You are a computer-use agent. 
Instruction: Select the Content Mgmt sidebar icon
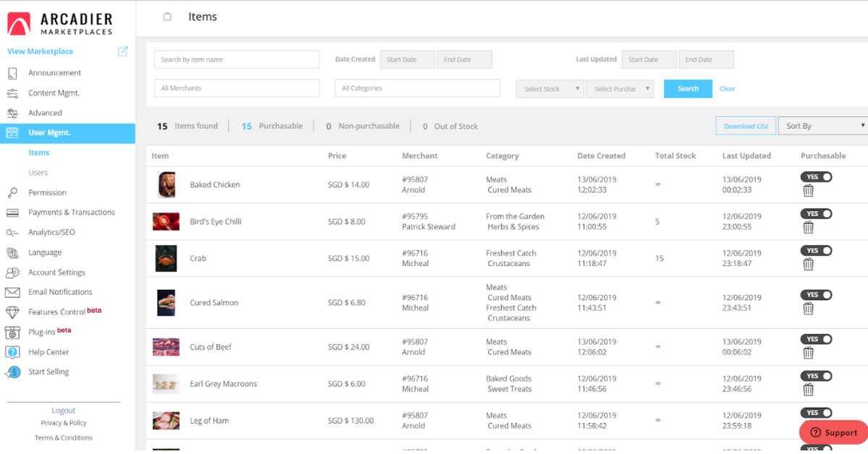[11, 93]
